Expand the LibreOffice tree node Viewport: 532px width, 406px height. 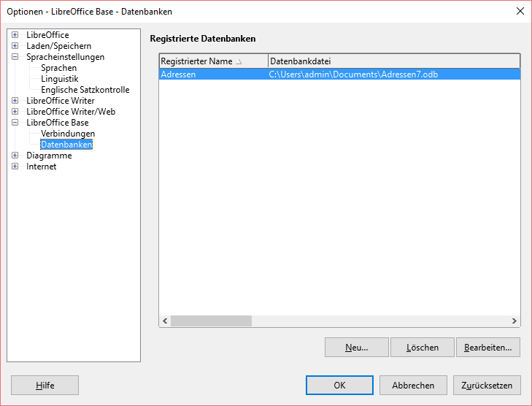point(15,34)
